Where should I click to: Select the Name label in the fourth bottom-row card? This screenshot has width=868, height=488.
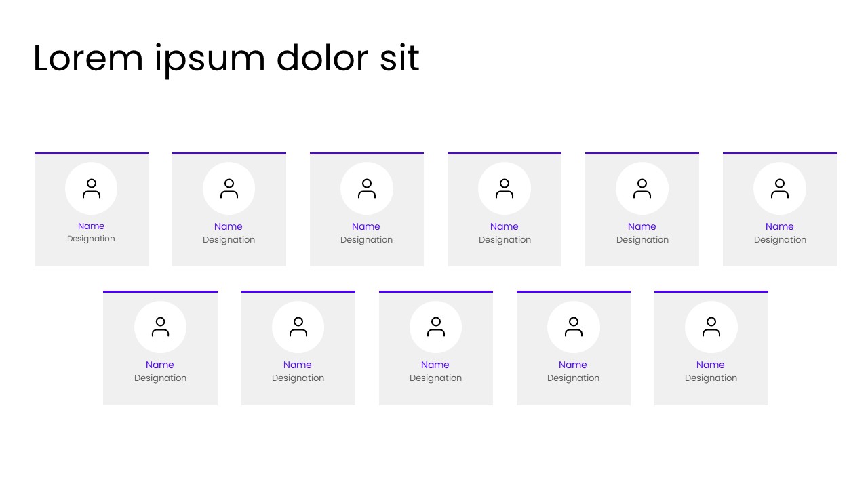pyautogui.click(x=573, y=365)
